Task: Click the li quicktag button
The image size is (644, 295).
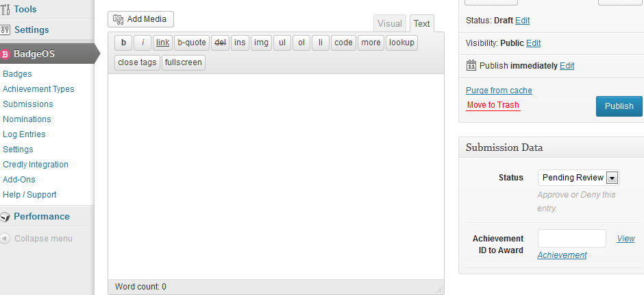Action: click(x=321, y=43)
